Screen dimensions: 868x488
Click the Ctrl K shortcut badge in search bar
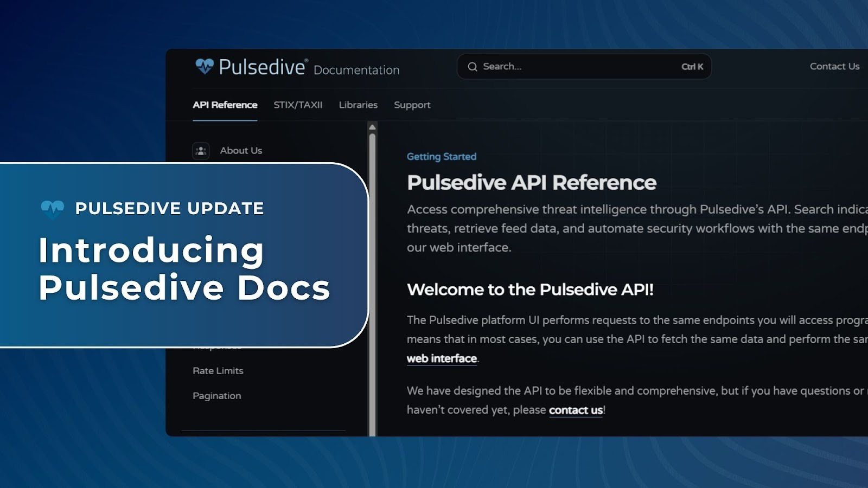point(691,67)
